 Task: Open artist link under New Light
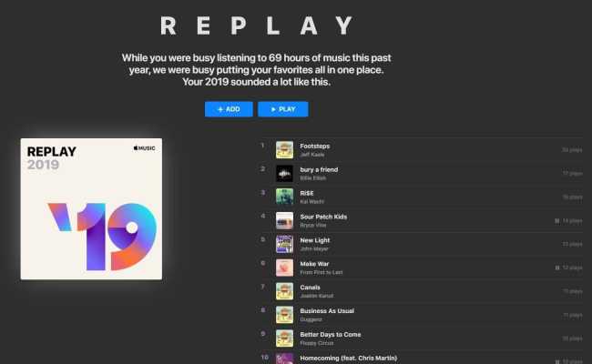(x=314, y=249)
